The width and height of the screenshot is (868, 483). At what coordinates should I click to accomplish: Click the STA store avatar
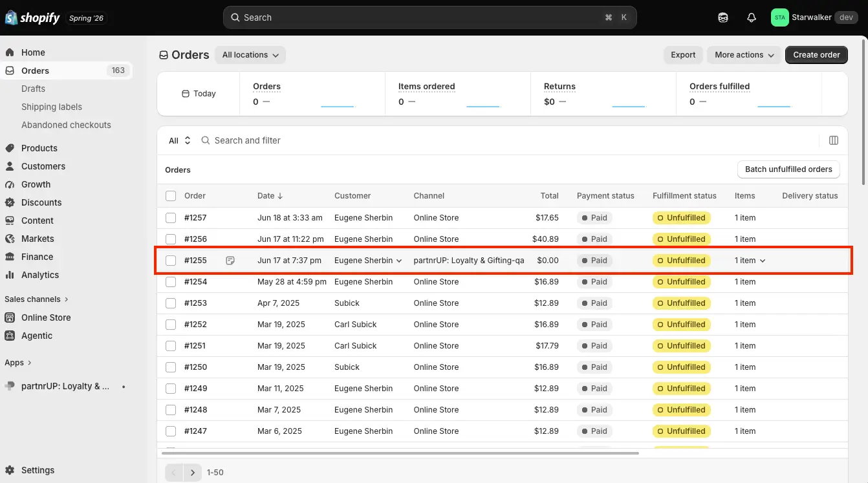(779, 17)
